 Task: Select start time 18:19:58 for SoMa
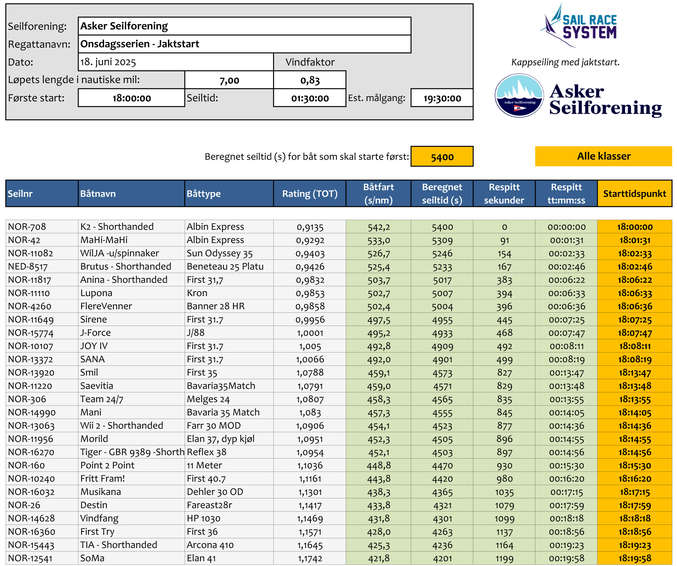[635, 558]
